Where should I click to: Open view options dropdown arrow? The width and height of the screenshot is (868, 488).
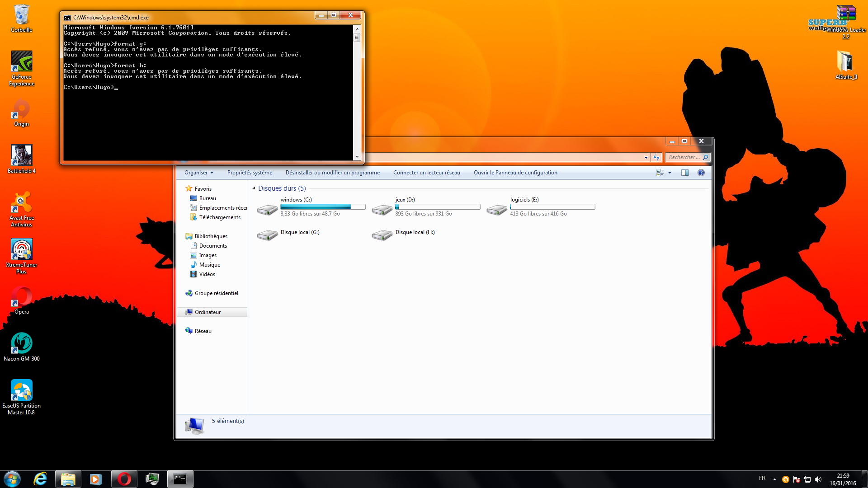point(670,173)
